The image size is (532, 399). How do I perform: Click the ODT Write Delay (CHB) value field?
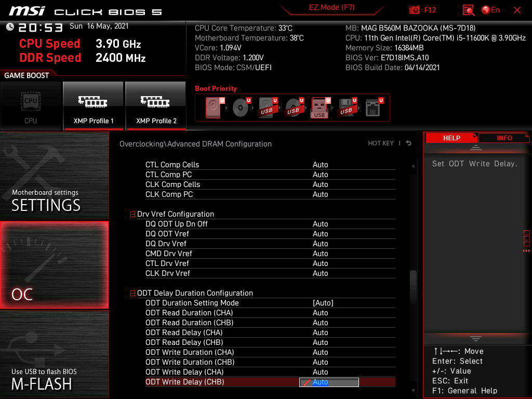point(329,382)
